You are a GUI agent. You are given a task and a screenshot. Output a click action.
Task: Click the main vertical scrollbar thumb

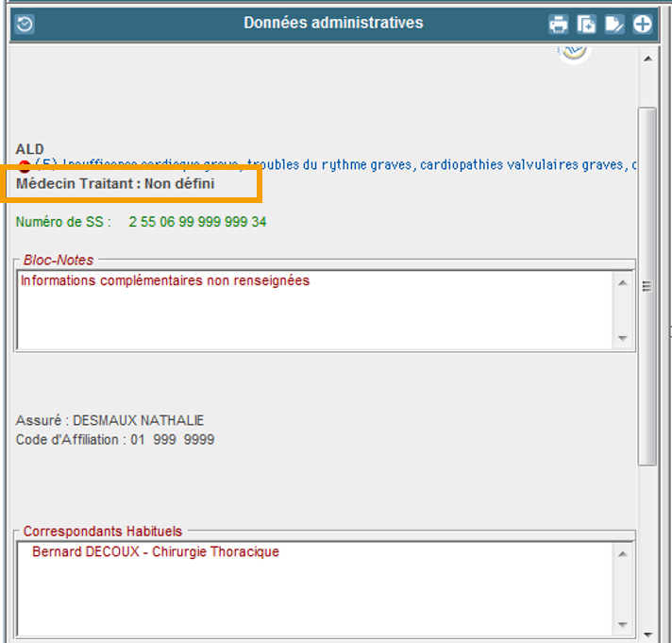click(647, 283)
